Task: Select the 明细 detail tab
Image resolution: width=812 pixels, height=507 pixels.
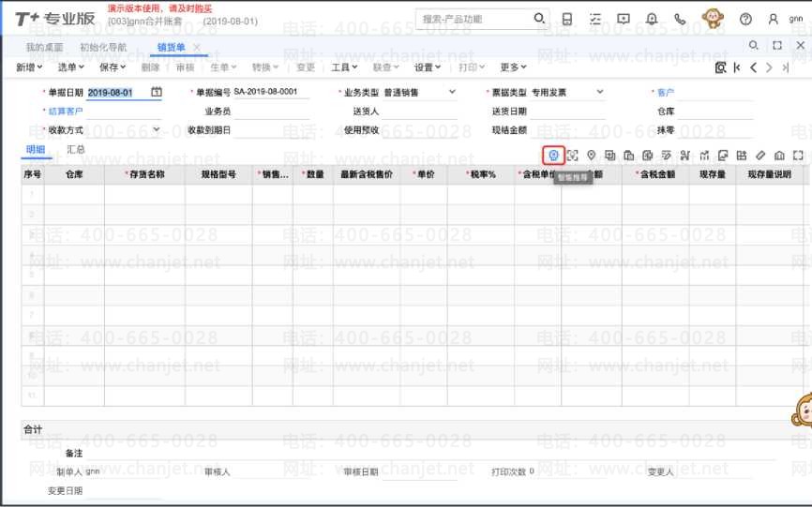Action: point(36,149)
